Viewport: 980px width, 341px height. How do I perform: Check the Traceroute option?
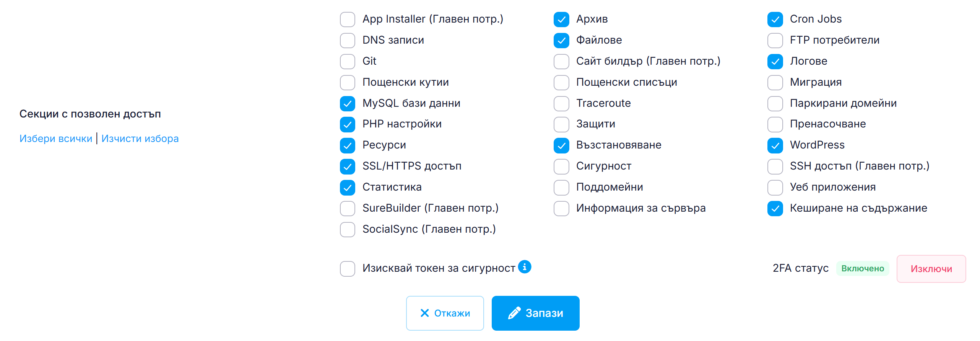[561, 103]
